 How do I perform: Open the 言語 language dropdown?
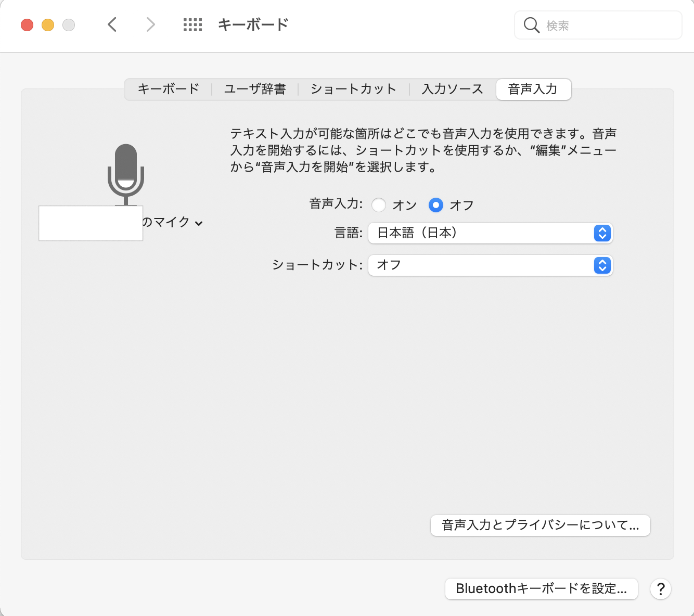click(490, 233)
